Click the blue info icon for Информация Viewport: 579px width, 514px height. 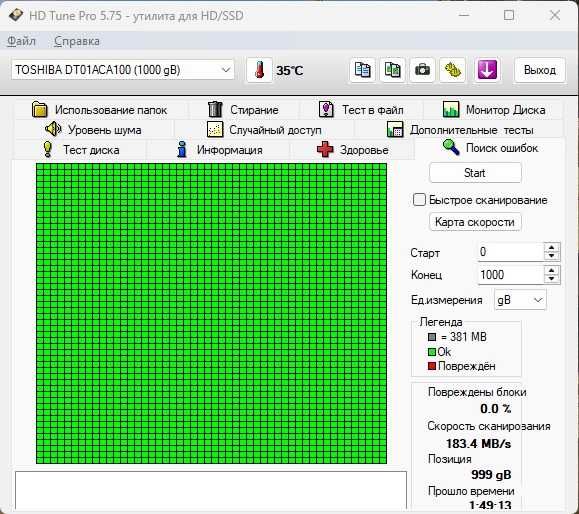pyautogui.click(x=182, y=149)
